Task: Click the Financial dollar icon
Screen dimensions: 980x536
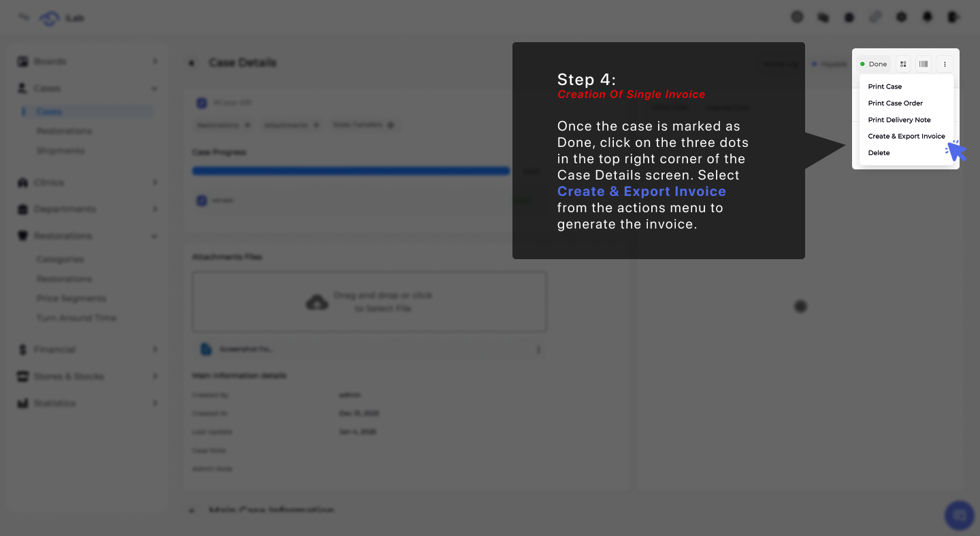Action: pos(22,350)
